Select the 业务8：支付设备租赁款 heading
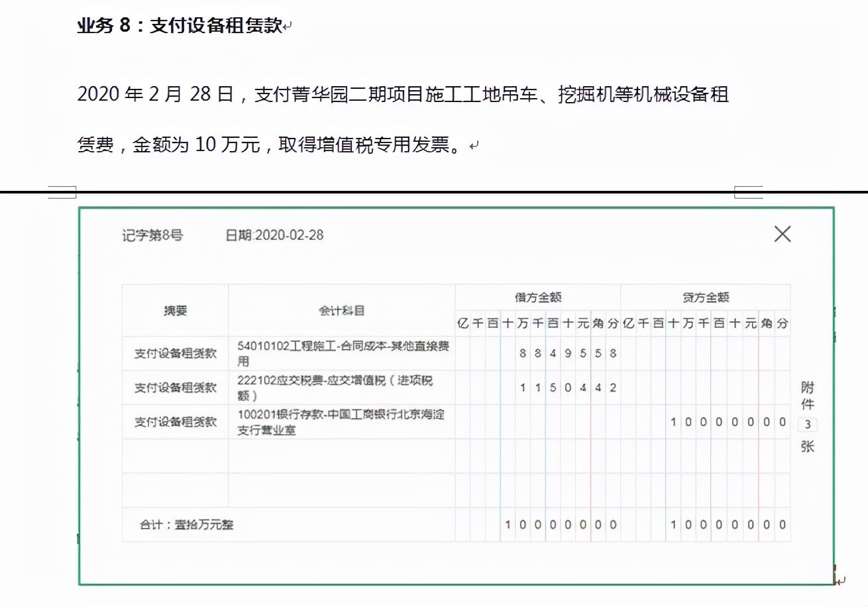Viewport: 868px width, 607px height. coord(180,25)
